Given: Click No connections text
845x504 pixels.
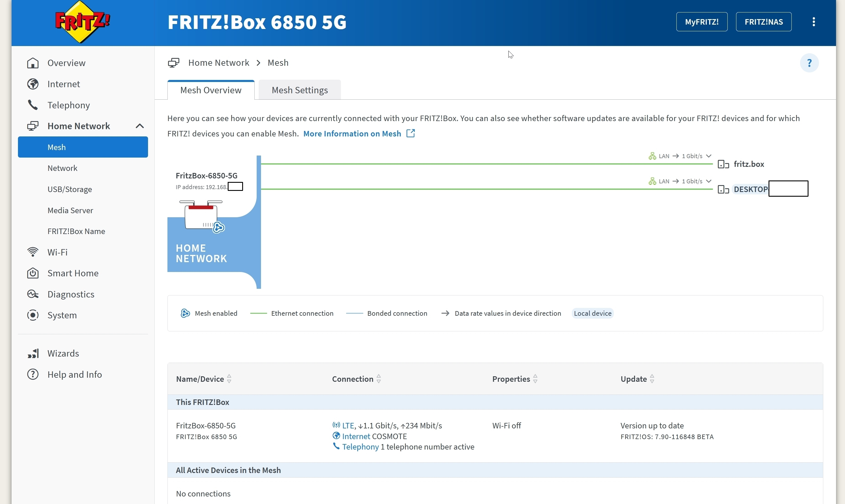Looking at the screenshot, I should [203, 494].
